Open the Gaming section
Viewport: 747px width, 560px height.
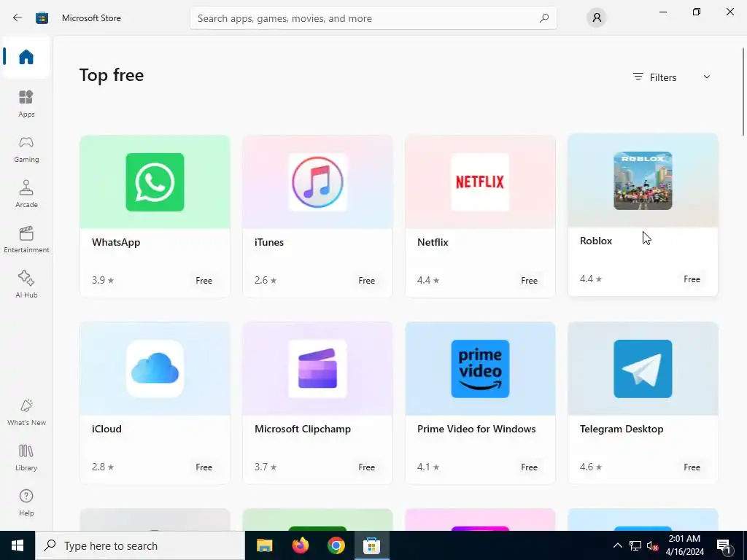point(26,149)
